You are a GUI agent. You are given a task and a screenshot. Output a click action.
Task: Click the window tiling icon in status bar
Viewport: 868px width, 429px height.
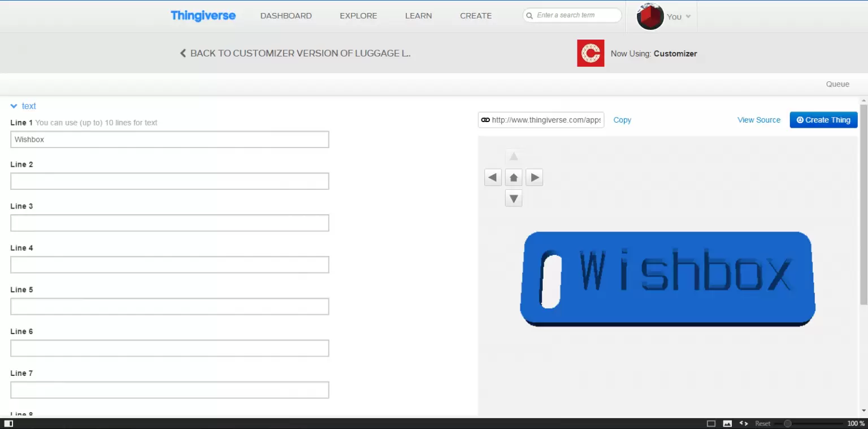(711, 423)
